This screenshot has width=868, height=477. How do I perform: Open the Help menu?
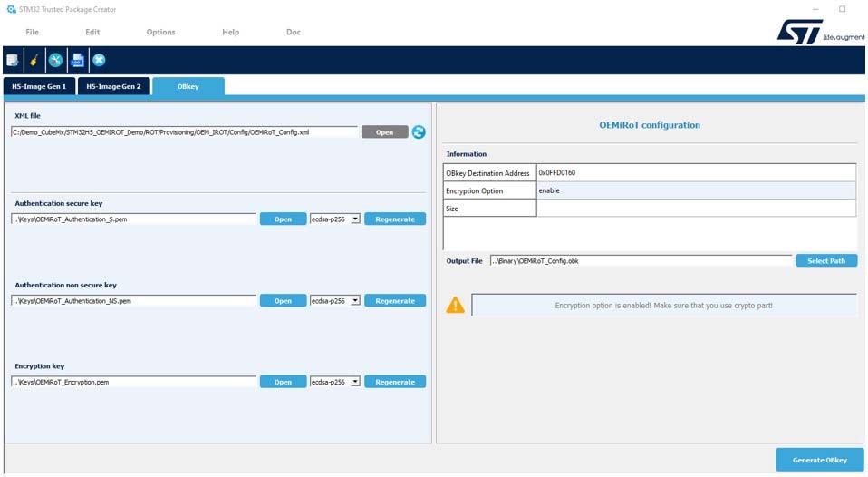coord(231,32)
